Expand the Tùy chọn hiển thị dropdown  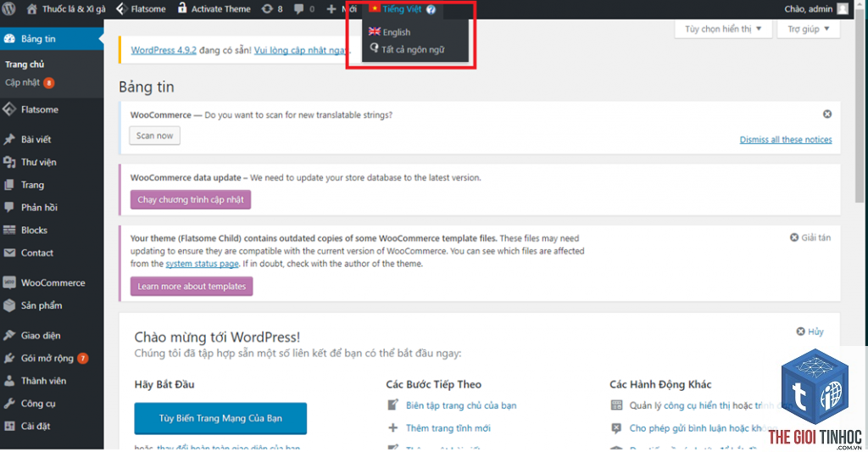[723, 29]
